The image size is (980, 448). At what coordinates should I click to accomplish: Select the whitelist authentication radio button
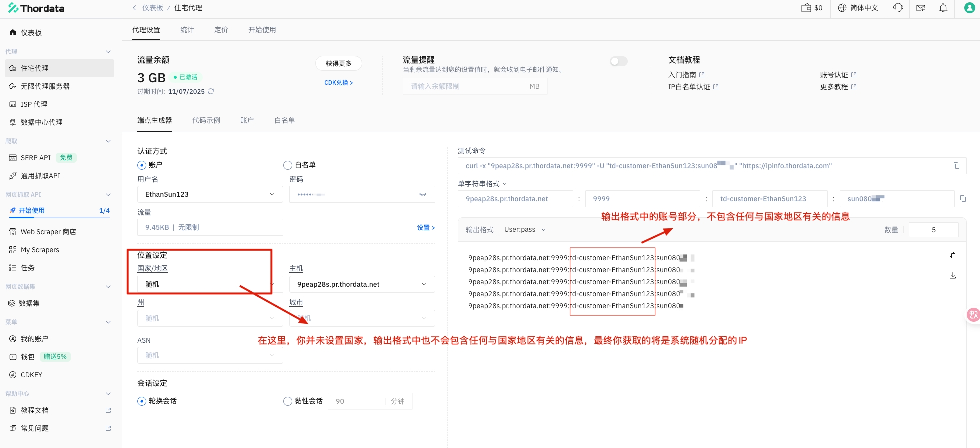[x=288, y=165]
